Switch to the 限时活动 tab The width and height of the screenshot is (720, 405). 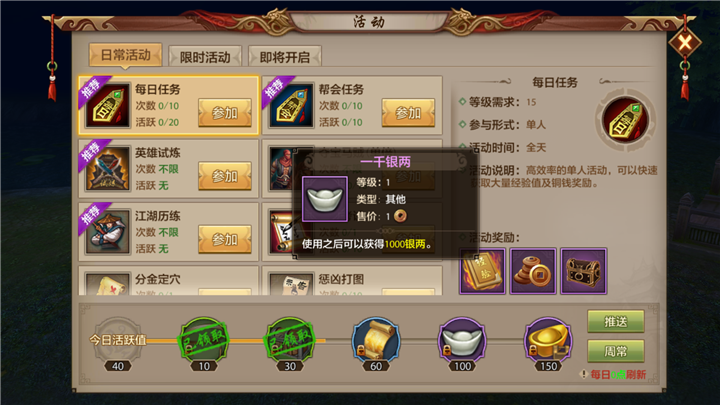tap(205, 57)
